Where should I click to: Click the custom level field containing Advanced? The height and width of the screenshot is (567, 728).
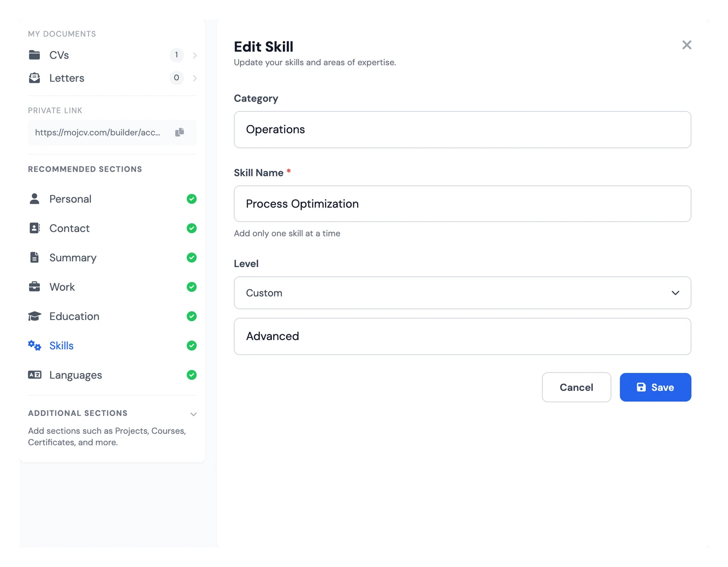point(462,337)
